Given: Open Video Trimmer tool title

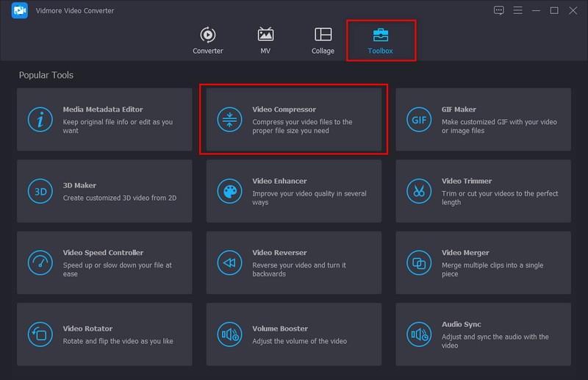Looking at the screenshot, I should coord(467,181).
